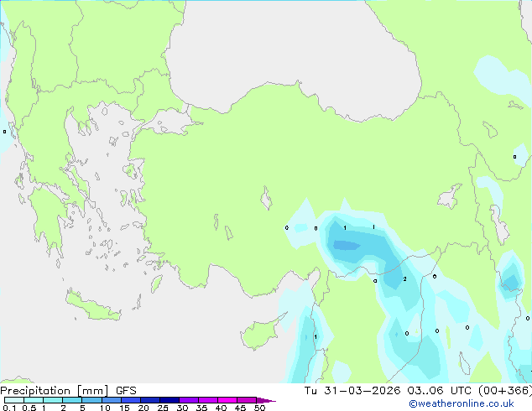
Task: Pick the 5–10 mm blue legend swatch
Action: pos(91,400)
